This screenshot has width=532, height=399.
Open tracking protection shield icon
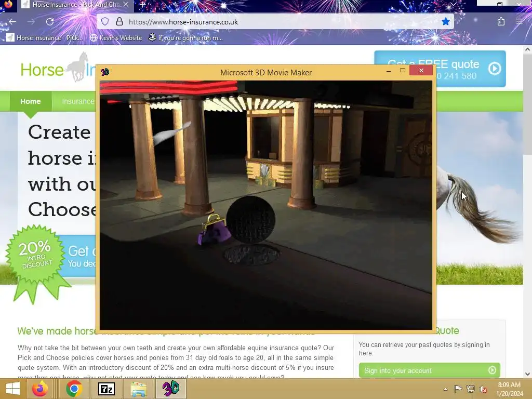105,22
